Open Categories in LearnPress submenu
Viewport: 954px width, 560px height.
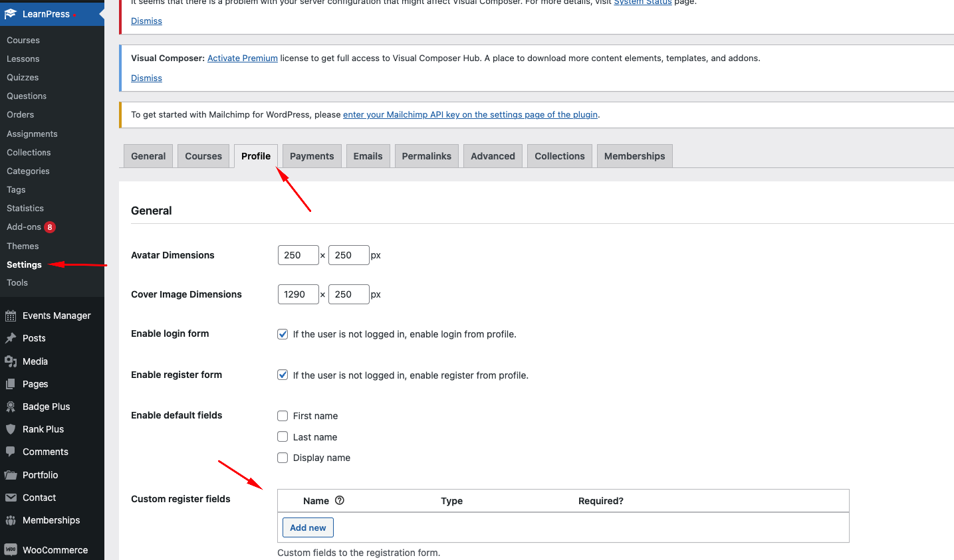coord(28,171)
